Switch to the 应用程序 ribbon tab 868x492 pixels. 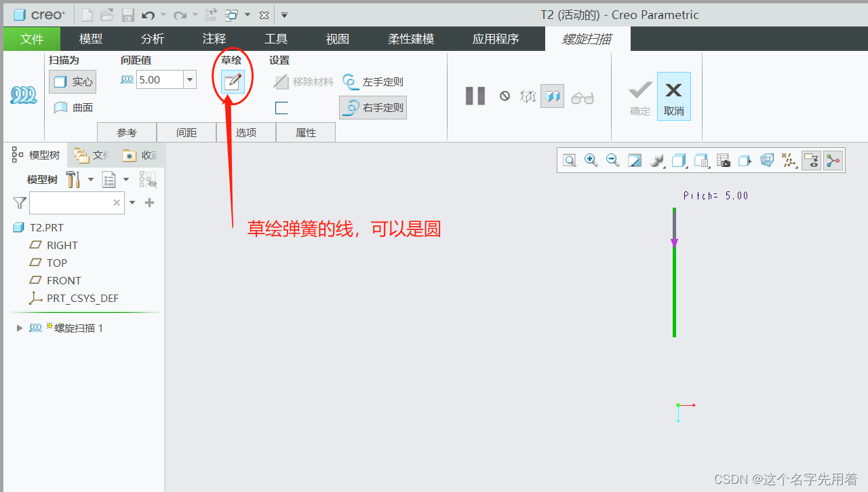(496, 39)
